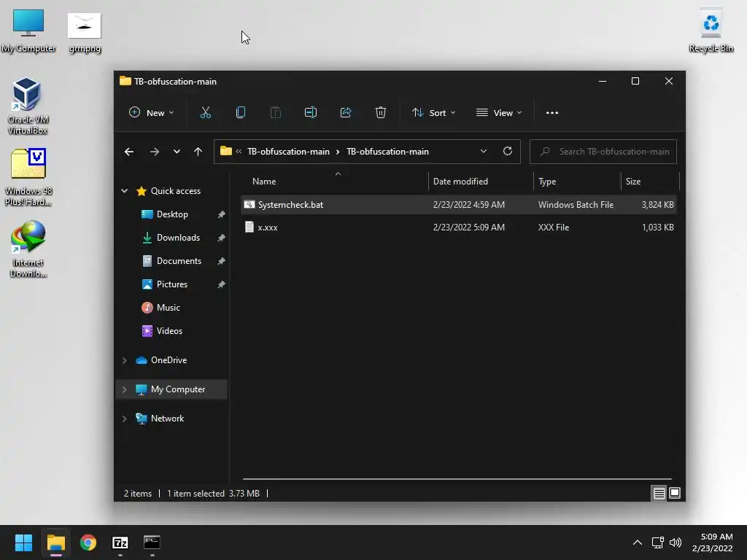747x560 pixels.
Task: Select Internet Download Manager desktop shortcut
Action: click(x=28, y=249)
